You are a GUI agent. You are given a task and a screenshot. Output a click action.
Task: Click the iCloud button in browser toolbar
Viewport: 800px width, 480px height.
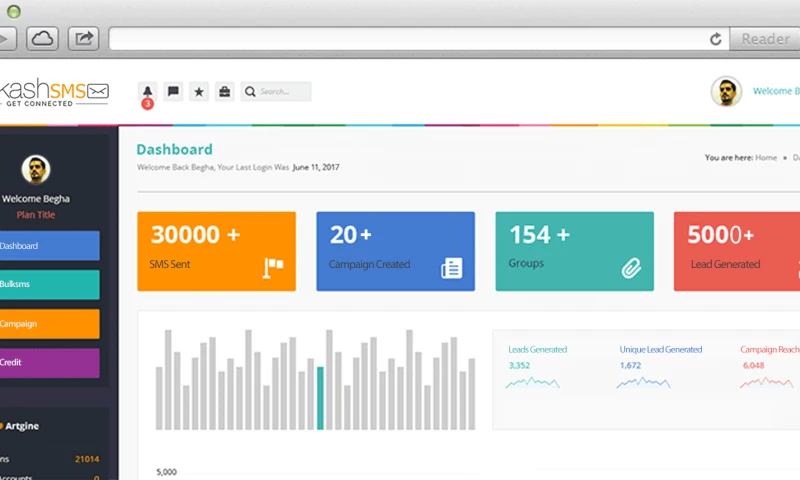pyautogui.click(x=42, y=39)
